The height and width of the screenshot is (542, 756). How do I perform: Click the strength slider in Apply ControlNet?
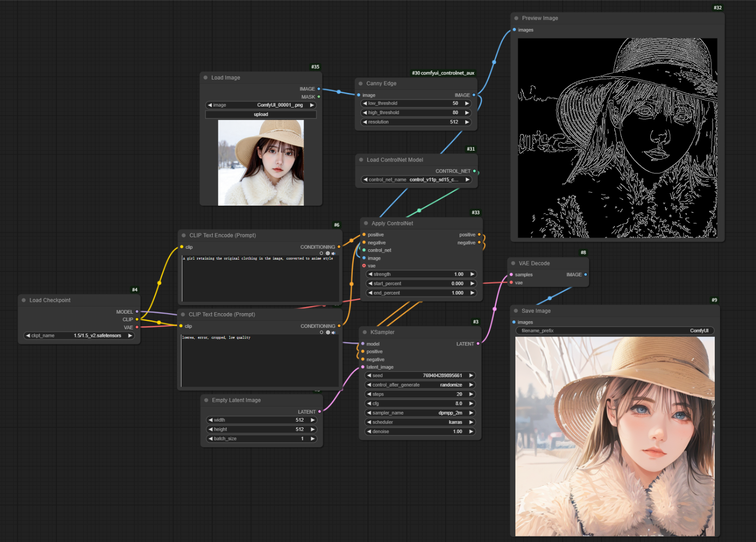point(421,274)
